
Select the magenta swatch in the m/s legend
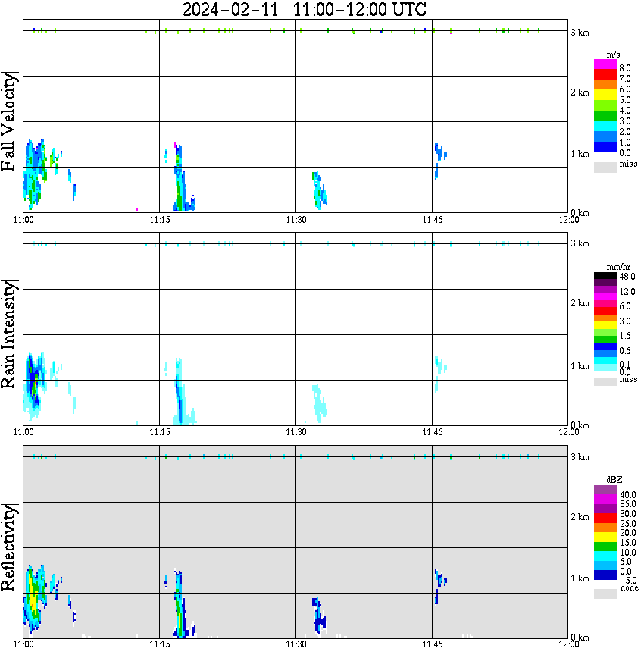coord(605,64)
